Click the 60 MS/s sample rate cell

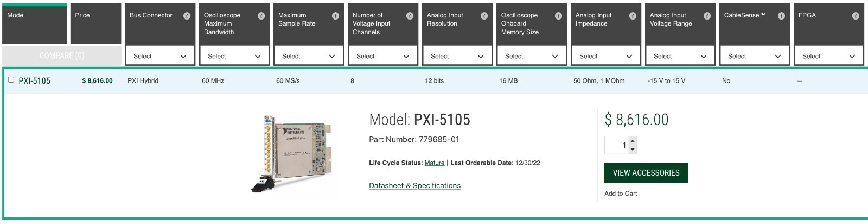(288, 80)
